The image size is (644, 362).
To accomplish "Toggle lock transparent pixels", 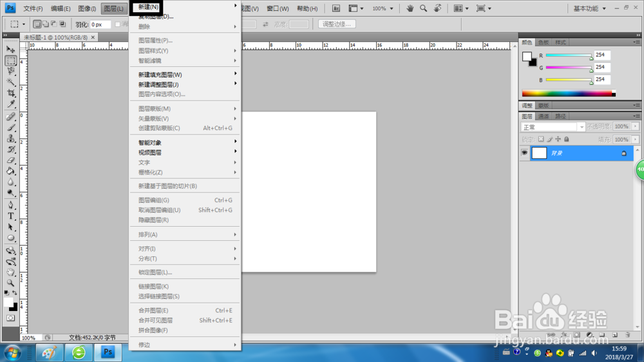I will 541,139.
